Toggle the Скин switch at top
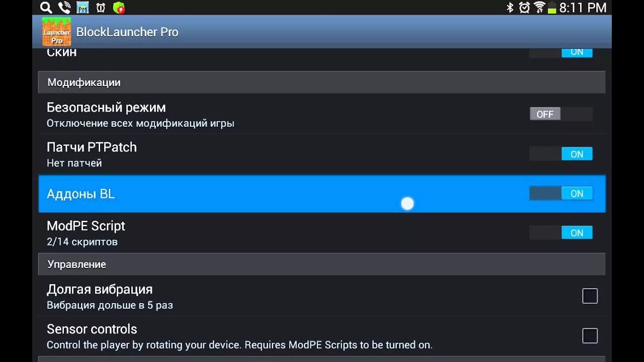Image resolution: width=644 pixels, height=362 pixels. pos(561,52)
